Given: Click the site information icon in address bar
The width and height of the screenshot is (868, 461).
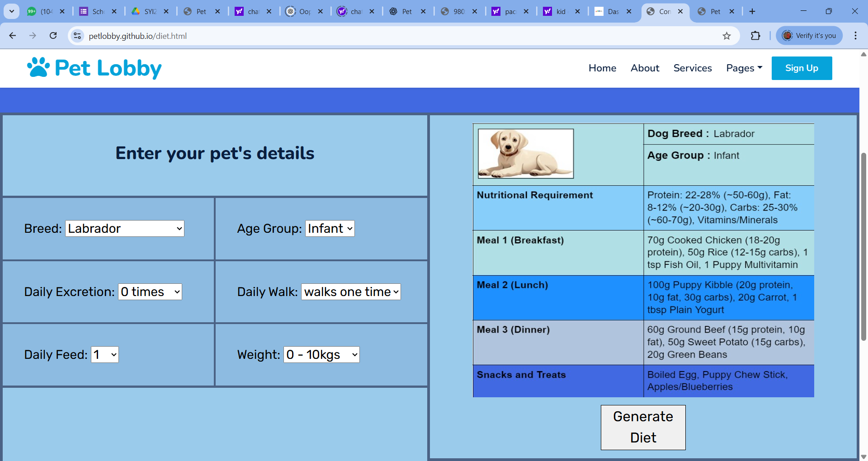Looking at the screenshot, I should click(x=77, y=36).
